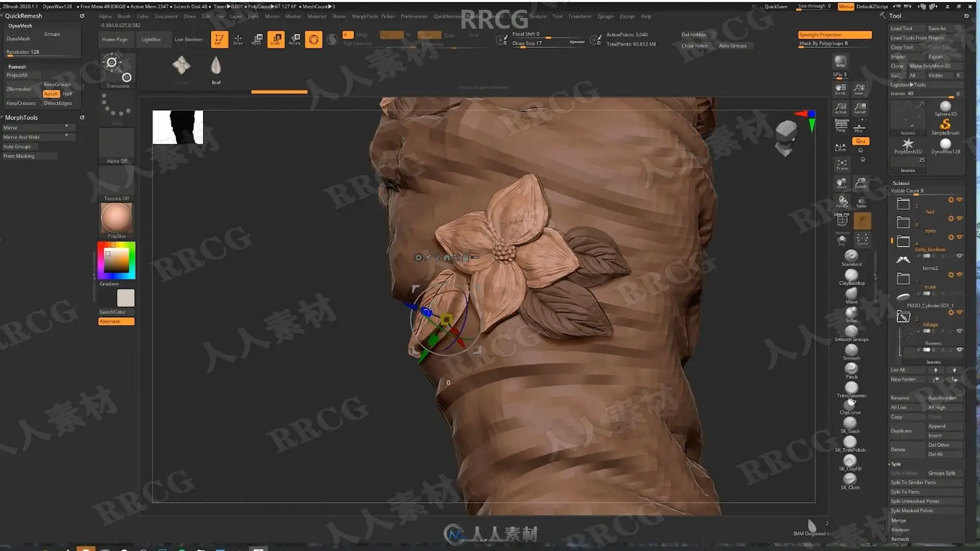Collapse the hair subtool folder

[903, 204]
